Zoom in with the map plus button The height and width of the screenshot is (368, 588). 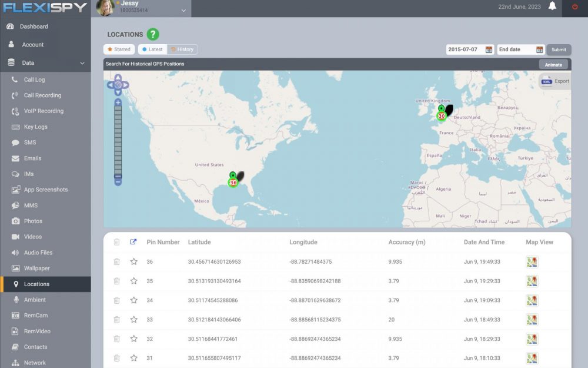click(118, 102)
